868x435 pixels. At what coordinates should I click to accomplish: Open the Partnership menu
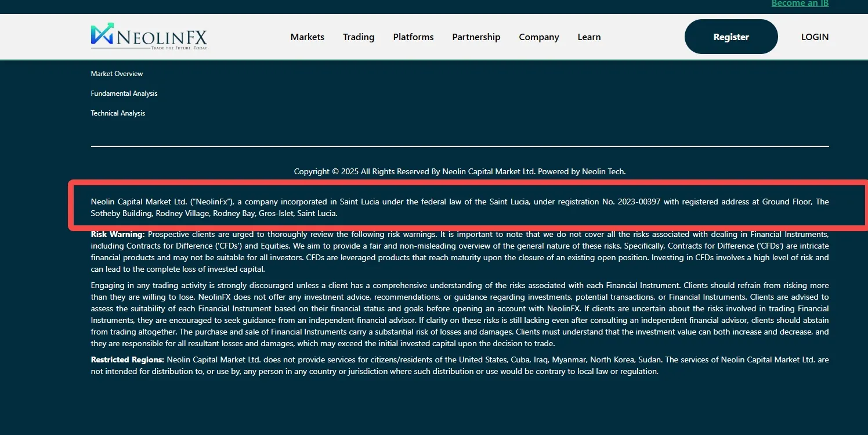(476, 37)
